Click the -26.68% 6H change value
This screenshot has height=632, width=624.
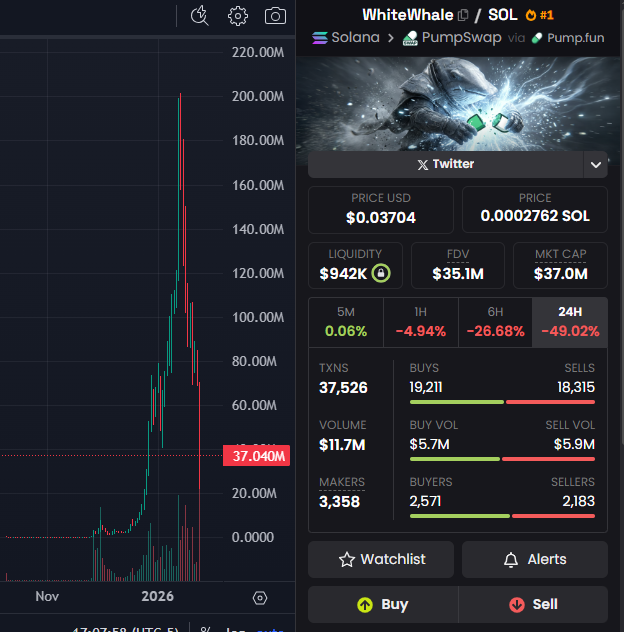(x=495, y=331)
